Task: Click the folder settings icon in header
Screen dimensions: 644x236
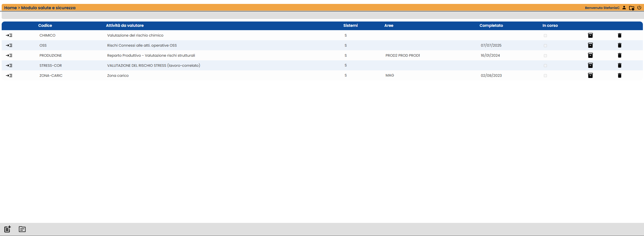Action: (x=632, y=8)
